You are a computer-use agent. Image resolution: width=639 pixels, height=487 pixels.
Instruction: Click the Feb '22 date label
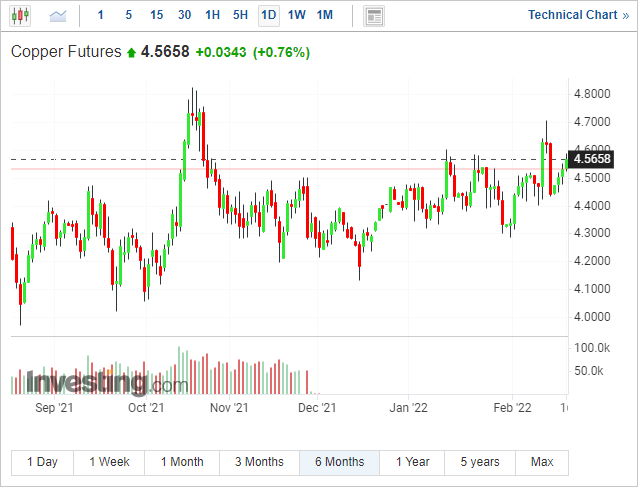click(512, 408)
